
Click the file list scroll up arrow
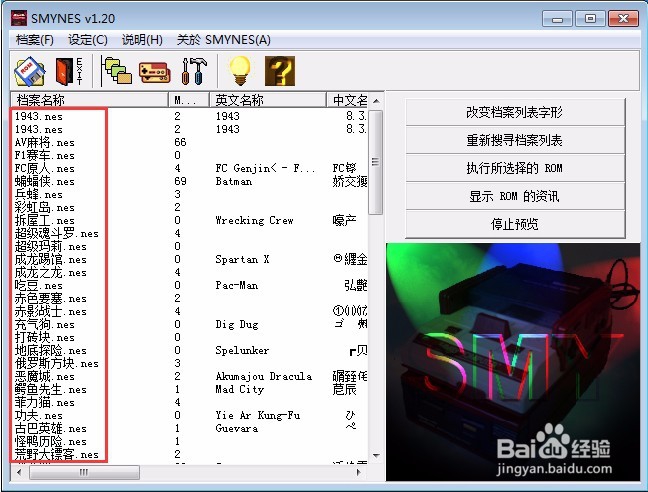[x=376, y=101]
